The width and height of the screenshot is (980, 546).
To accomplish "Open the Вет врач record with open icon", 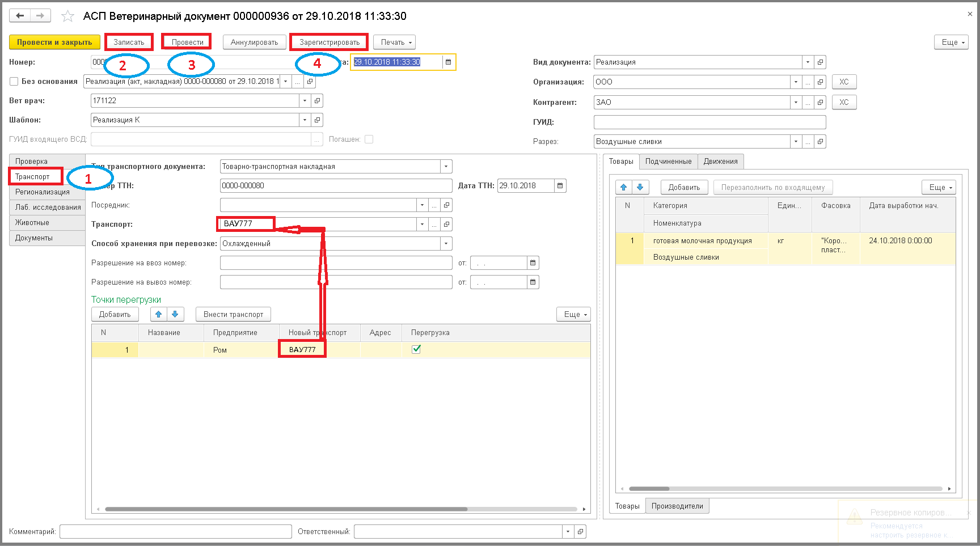I will (318, 100).
